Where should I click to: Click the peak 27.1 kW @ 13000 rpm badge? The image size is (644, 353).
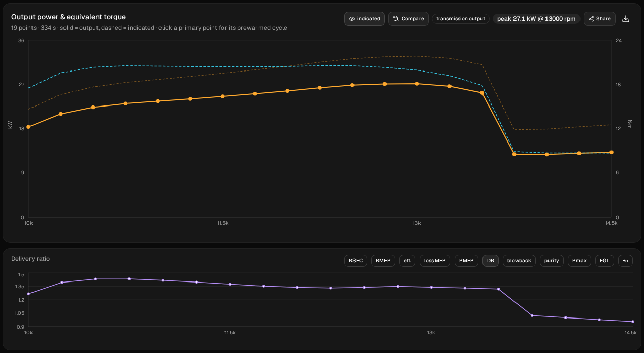pyautogui.click(x=536, y=19)
